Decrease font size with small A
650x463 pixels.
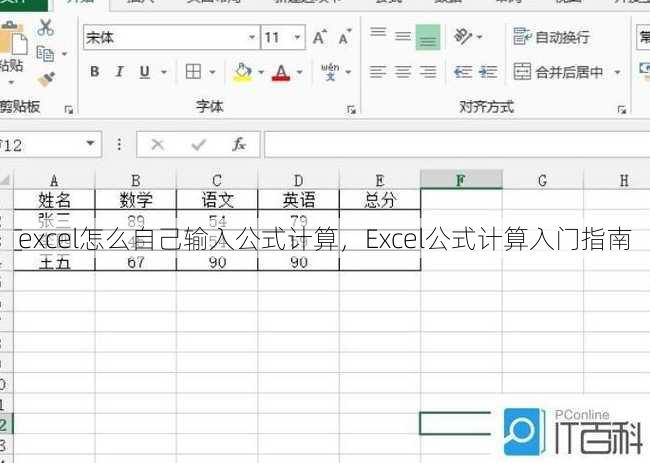coord(344,37)
